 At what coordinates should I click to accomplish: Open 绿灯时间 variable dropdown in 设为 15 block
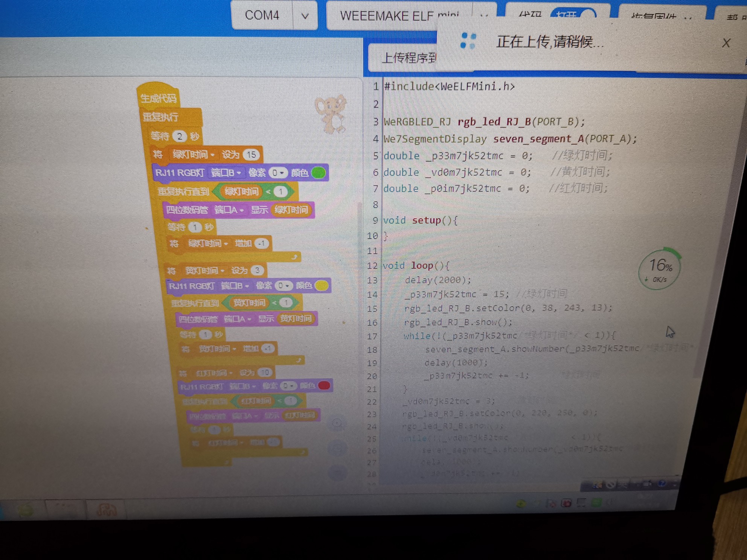pos(194,155)
